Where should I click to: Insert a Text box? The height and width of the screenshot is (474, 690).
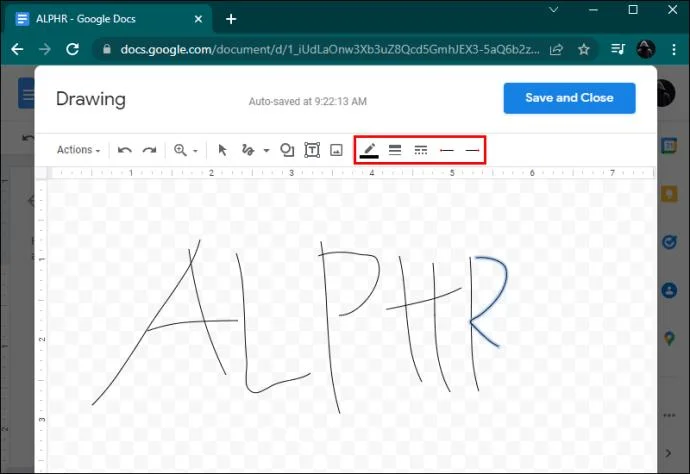(x=312, y=150)
